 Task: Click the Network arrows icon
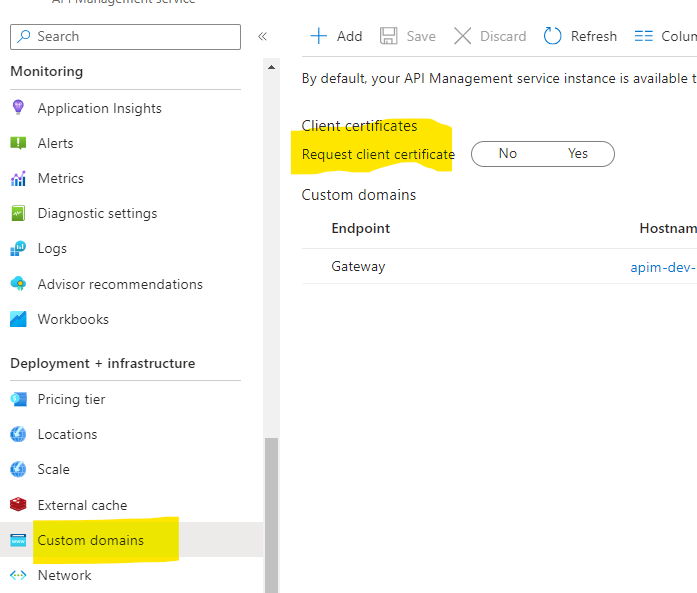18,575
